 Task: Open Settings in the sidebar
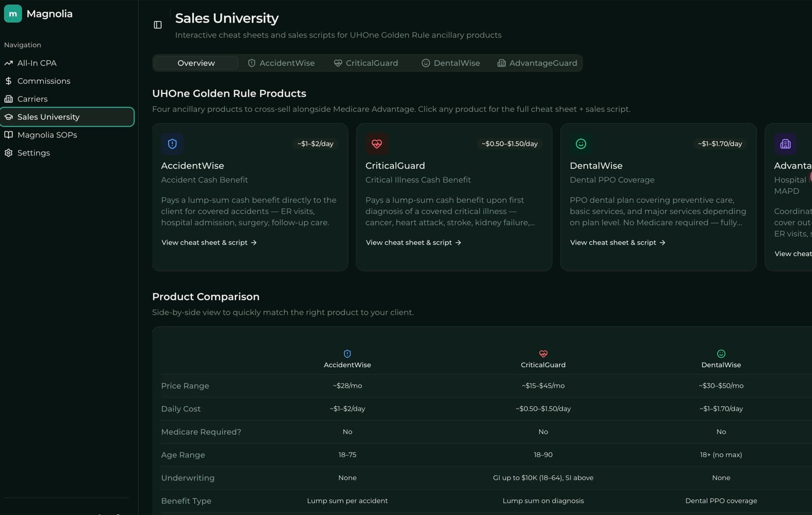tap(67, 153)
